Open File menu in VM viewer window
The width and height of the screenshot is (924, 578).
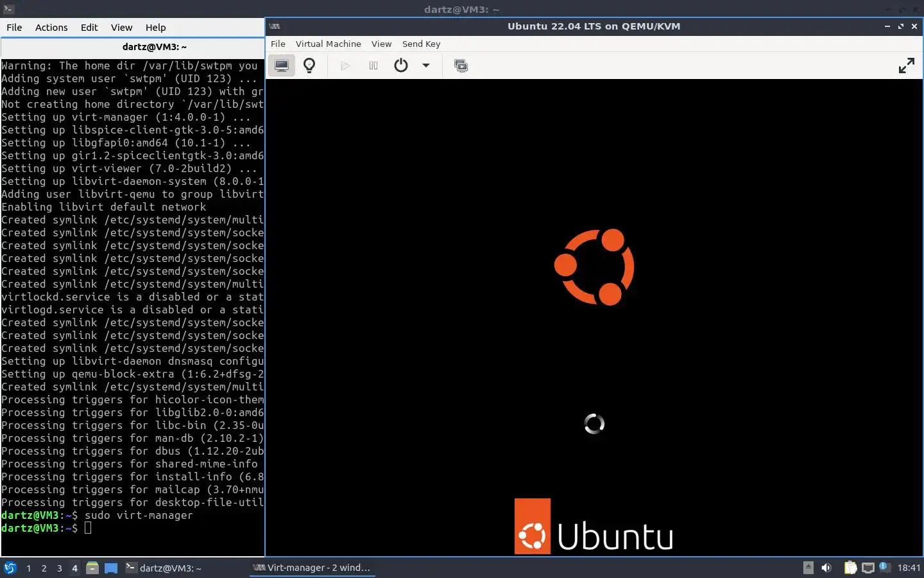278,44
